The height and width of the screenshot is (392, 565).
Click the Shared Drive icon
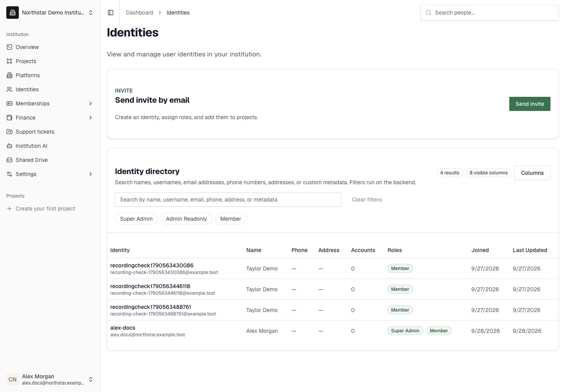coord(9,160)
